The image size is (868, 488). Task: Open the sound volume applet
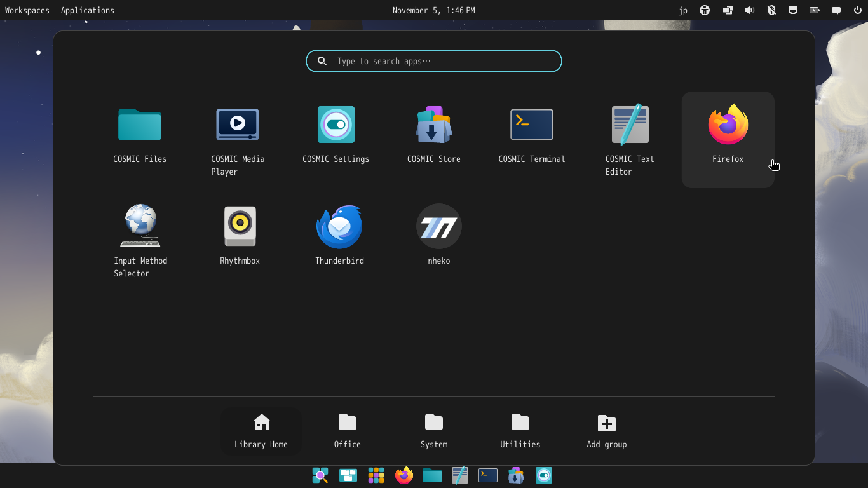coord(750,10)
